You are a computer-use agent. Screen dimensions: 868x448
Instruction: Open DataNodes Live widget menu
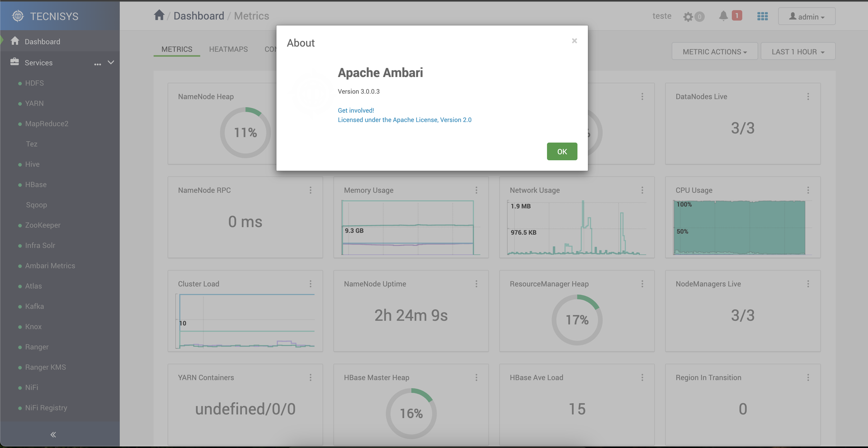[808, 97]
